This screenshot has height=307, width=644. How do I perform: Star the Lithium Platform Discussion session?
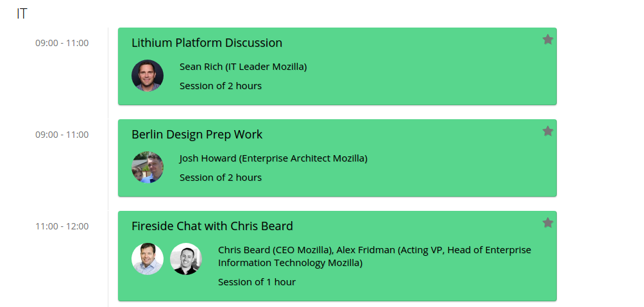coord(548,39)
